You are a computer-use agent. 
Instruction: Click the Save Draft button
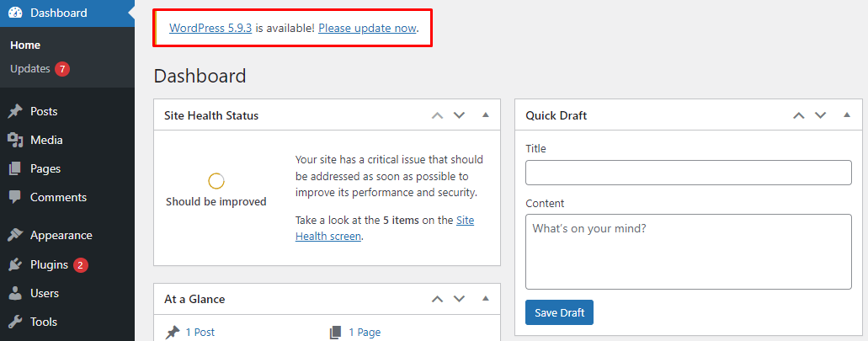point(560,312)
